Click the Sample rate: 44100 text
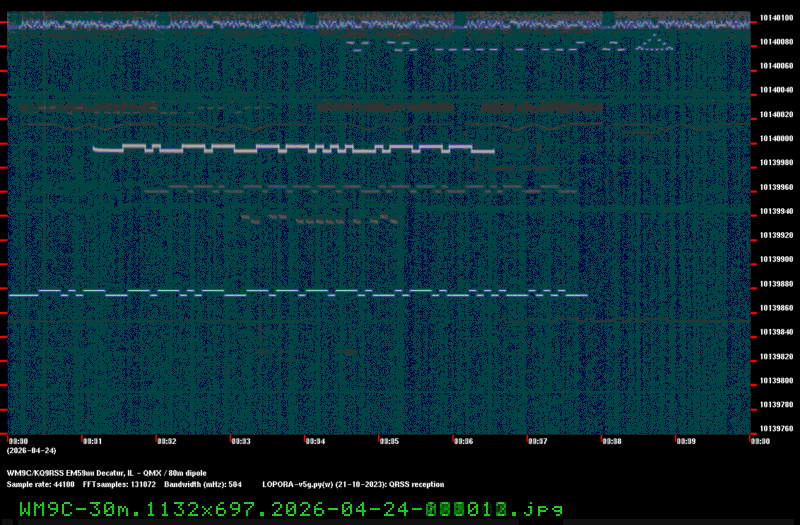Image resolution: width=800 pixels, height=525 pixels. click(40, 483)
